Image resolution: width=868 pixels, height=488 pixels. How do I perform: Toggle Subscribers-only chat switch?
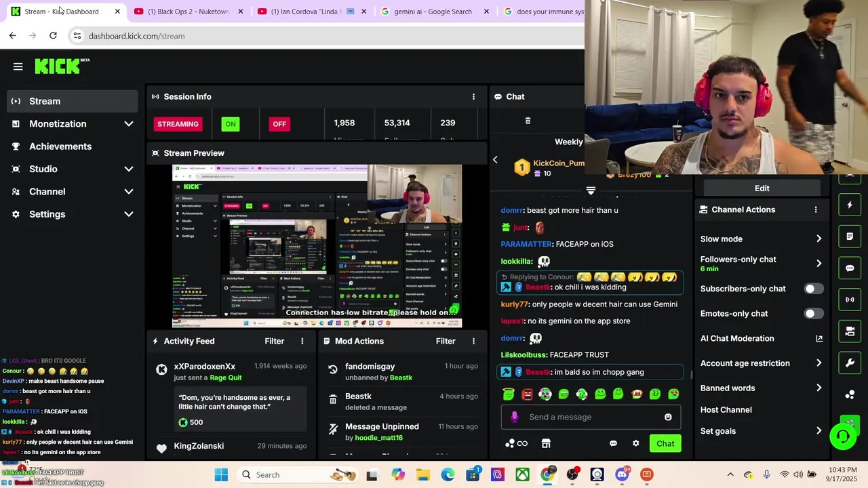(x=814, y=289)
